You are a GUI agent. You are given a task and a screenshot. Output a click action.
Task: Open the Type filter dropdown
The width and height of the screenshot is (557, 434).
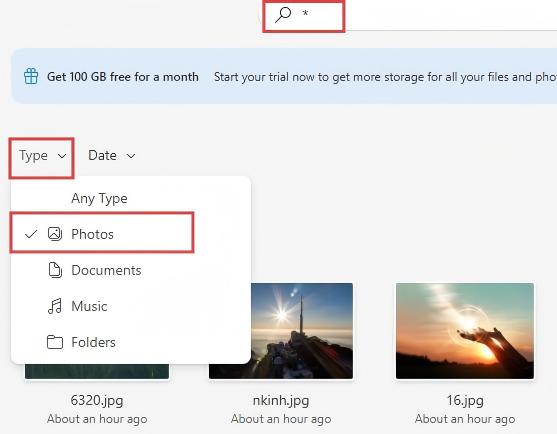coord(42,156)
